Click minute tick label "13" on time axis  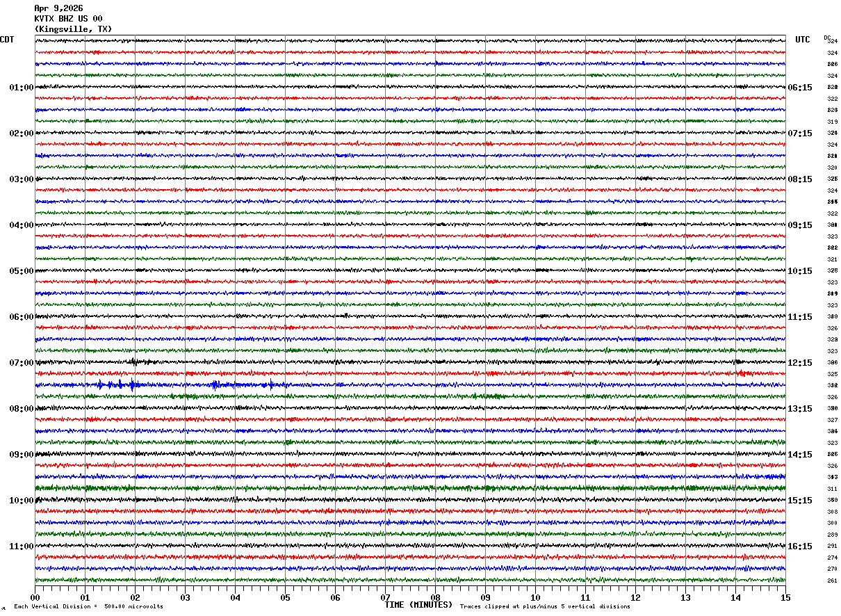click(x=685, y=597)
